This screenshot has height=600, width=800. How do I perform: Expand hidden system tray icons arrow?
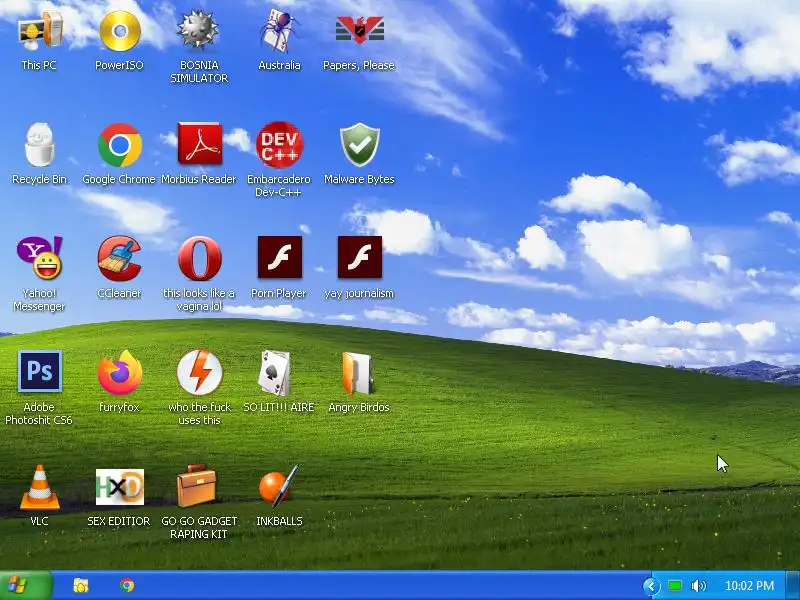coord(651,586)
